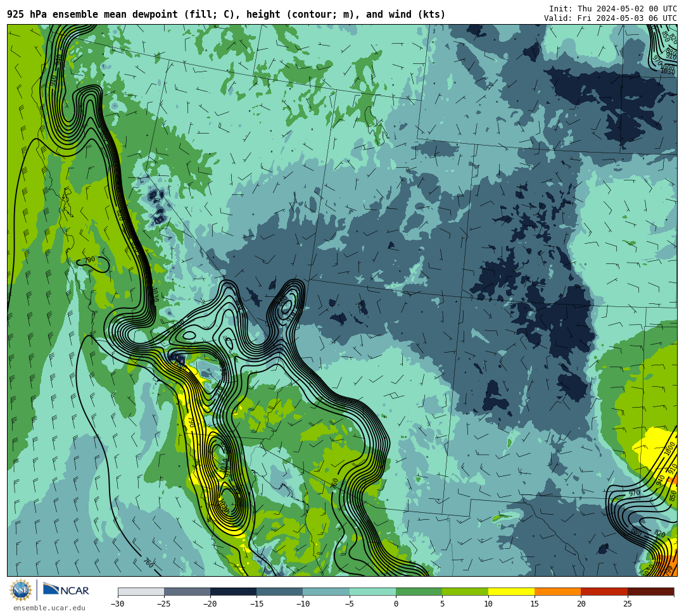This screenshot has width=684, height=616.
Task: Click the dark brown above-25 swatch
Action: click(651, 591)
